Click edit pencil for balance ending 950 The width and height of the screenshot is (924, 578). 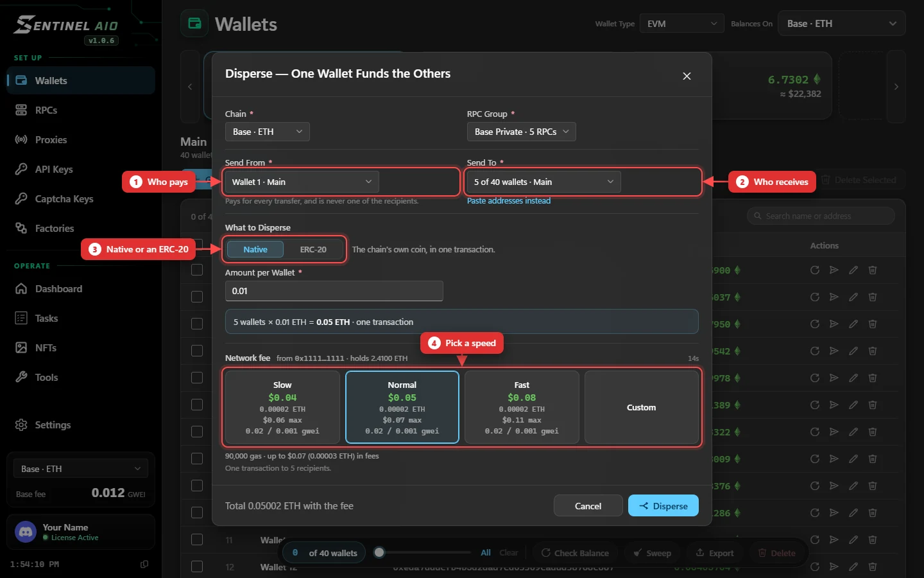[x=853, y=324]
